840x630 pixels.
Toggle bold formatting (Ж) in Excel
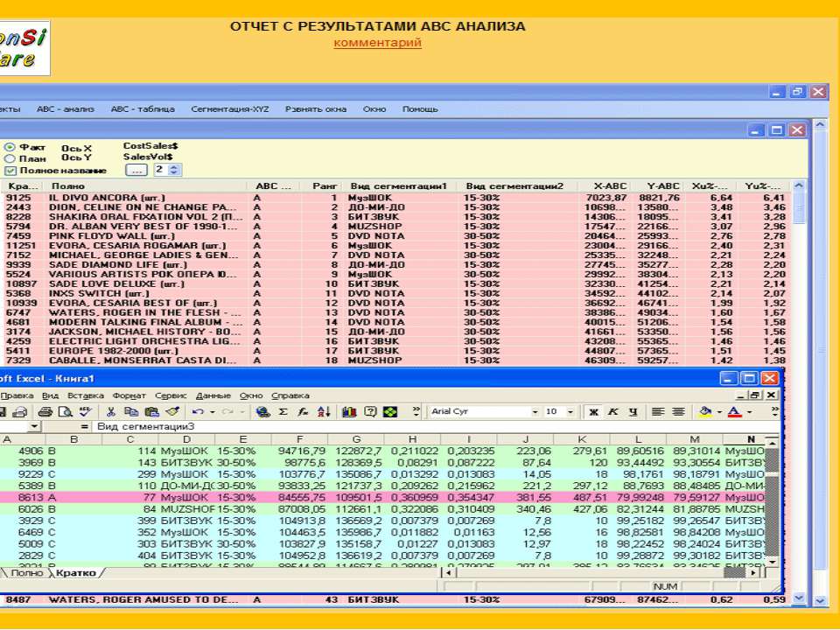(x=593, y=411)
